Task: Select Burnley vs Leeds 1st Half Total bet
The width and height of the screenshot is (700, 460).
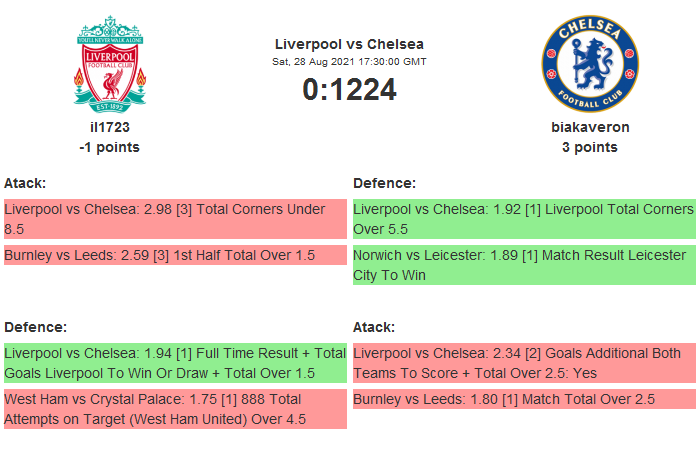Action: (175, 256)
